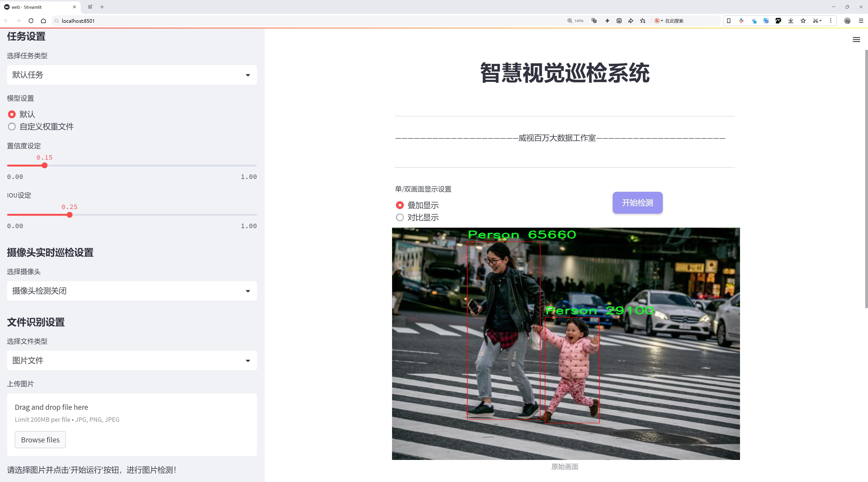Open the Sogou search engine selector

[x=659, y=21]
